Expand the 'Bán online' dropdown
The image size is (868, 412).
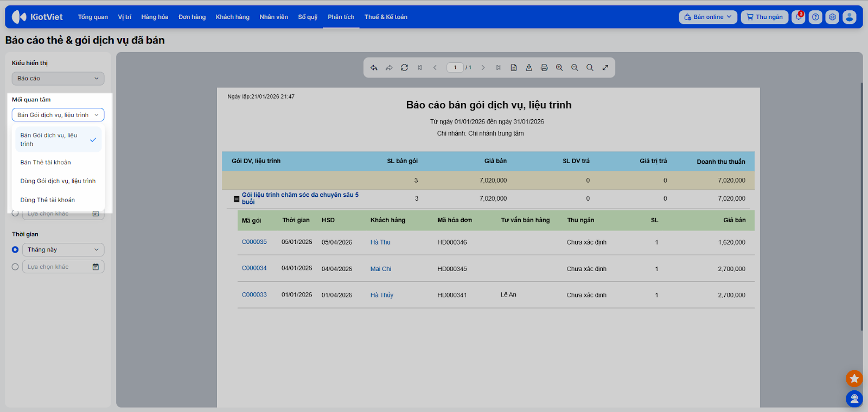[707, 17]
